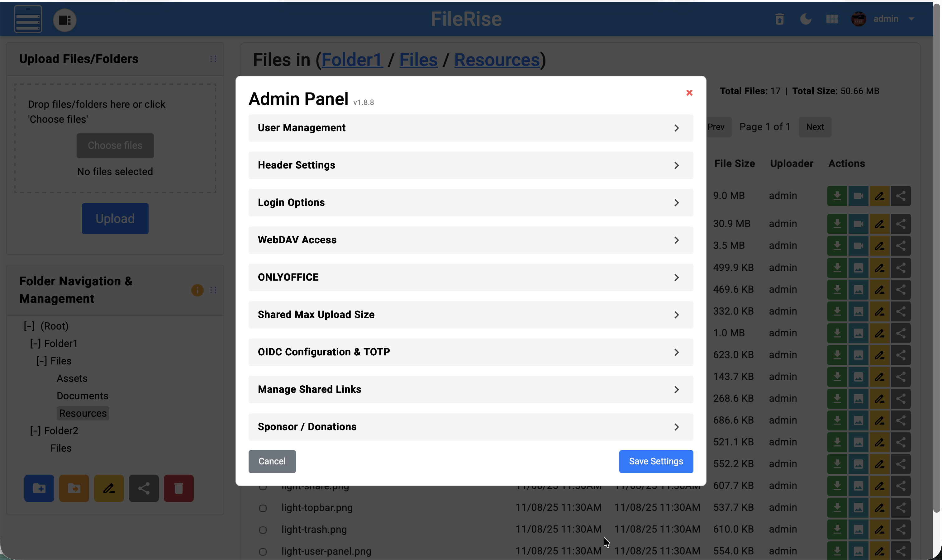The width and height of the screenshot is (942, 560).
Task: Click the red delete folder icon button
Action: pyautogui.click(x=178, y=488)
